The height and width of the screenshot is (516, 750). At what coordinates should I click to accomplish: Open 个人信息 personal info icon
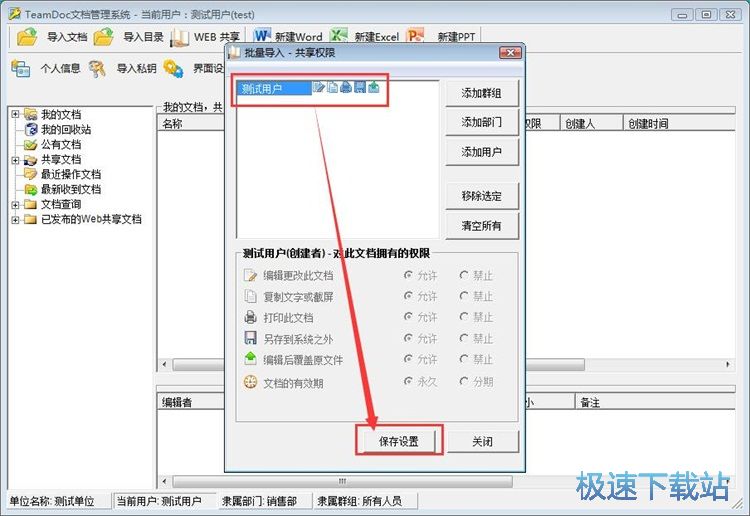click(21, 68)
